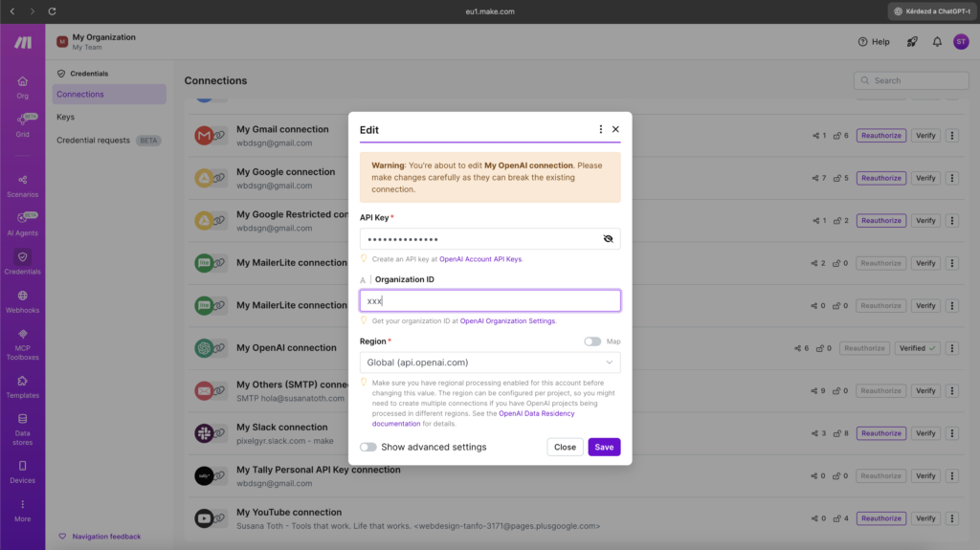Open Templates in the sidebar
The height and width of the screenshot is (550, 980).
[23, 387]
